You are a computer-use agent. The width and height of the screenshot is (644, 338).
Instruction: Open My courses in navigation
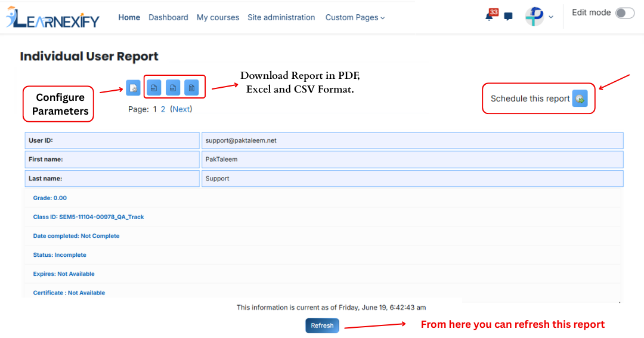coord(218,18)
